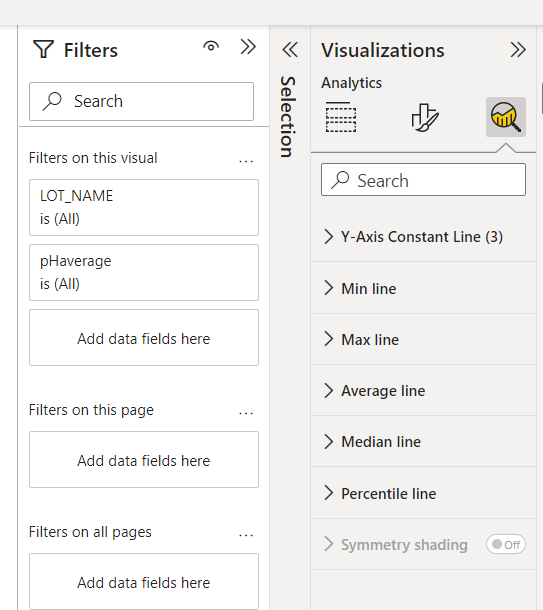Open the Format visual paintbrush tab
The height and width of the screenshot is (610, 543).
(x=425, y=117)
